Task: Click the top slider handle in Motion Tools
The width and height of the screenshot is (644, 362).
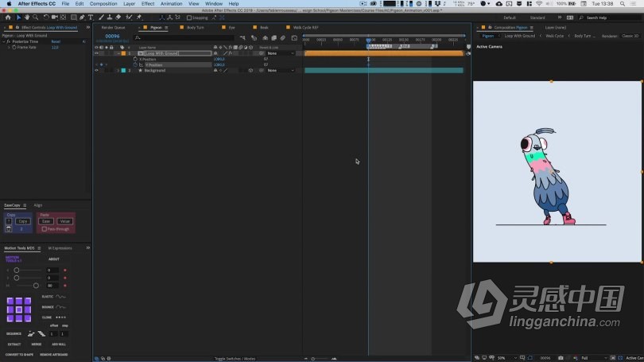Action: [17, 270]
